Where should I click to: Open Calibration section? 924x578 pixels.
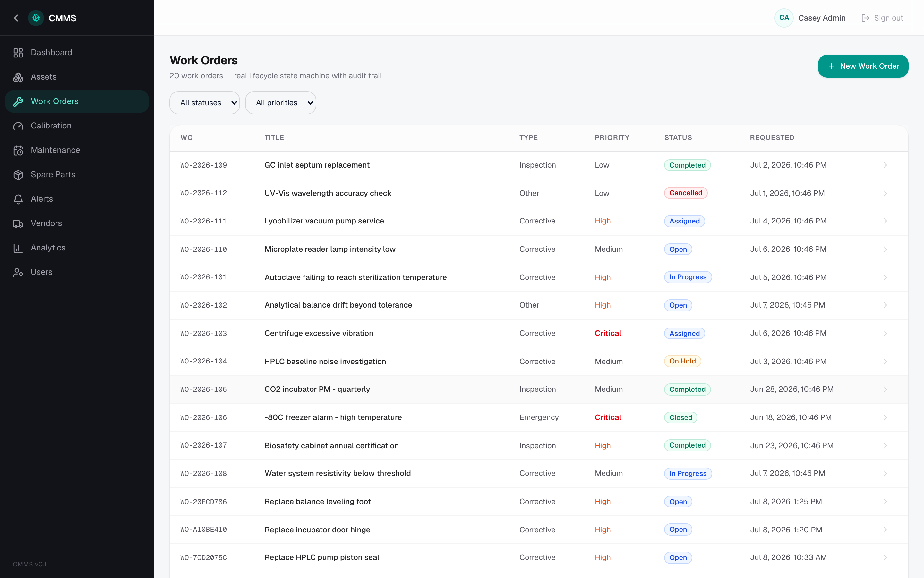click(x=77, y=126)
